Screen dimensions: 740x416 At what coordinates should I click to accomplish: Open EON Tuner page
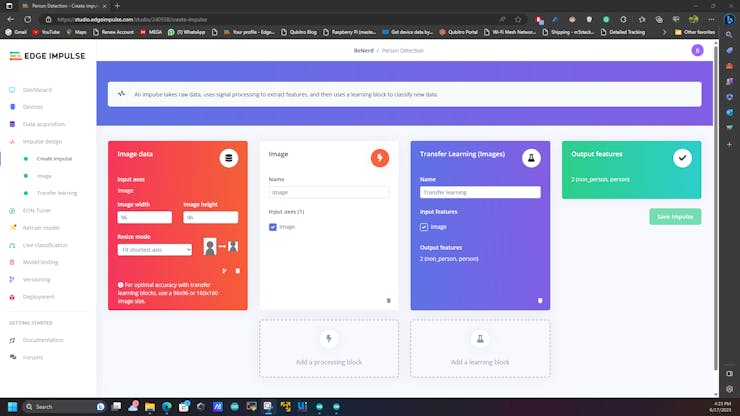tap(37, 211)
